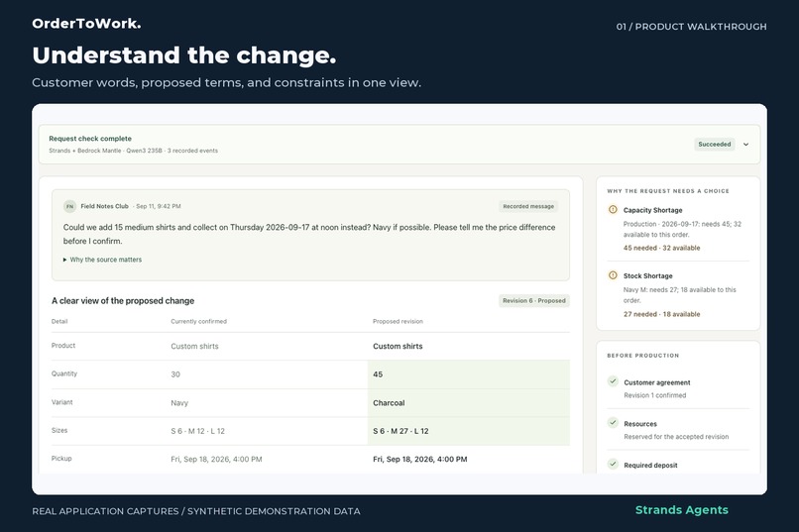The width and height of the screenshot is (799, 532).
Task: Click the Product row label
Action: point(63,345)
